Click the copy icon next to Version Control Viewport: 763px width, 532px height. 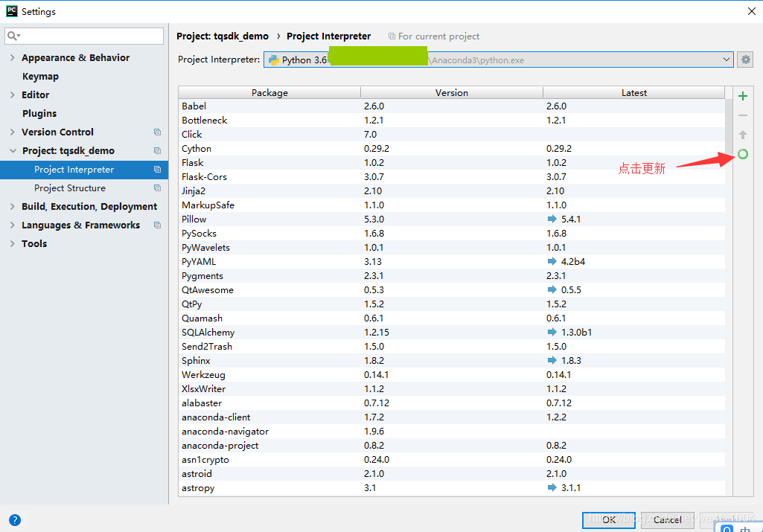(x=157, y=132)
